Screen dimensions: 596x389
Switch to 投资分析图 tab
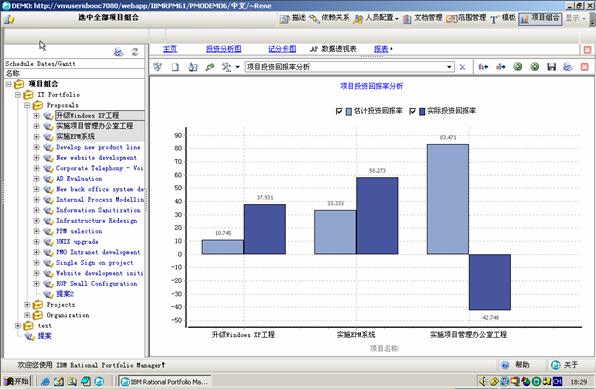224,49
